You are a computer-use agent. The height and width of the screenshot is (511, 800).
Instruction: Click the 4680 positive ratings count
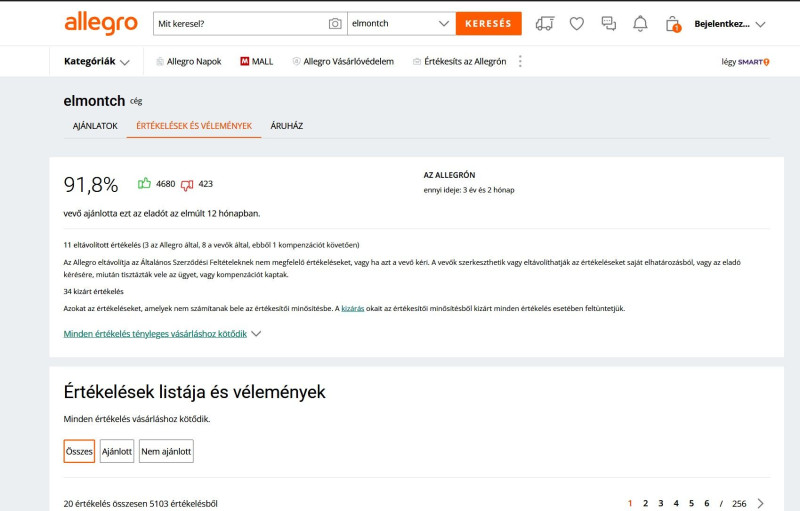coord(165,184)
